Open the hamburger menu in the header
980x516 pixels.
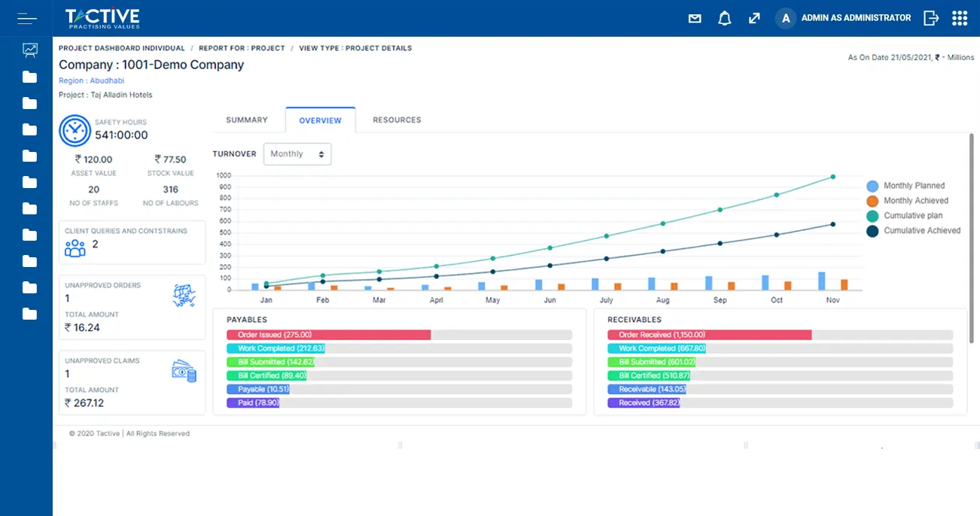(x=27, y=18)
